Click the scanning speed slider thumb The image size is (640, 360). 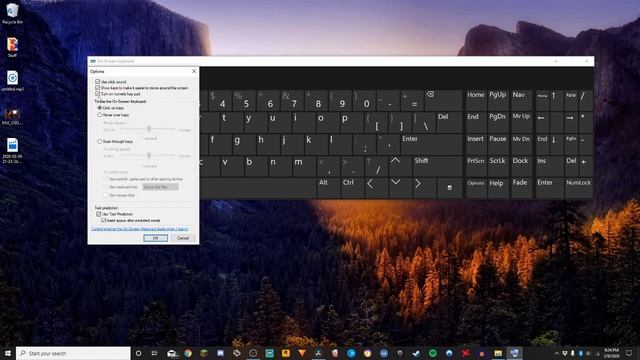[149, 156]
